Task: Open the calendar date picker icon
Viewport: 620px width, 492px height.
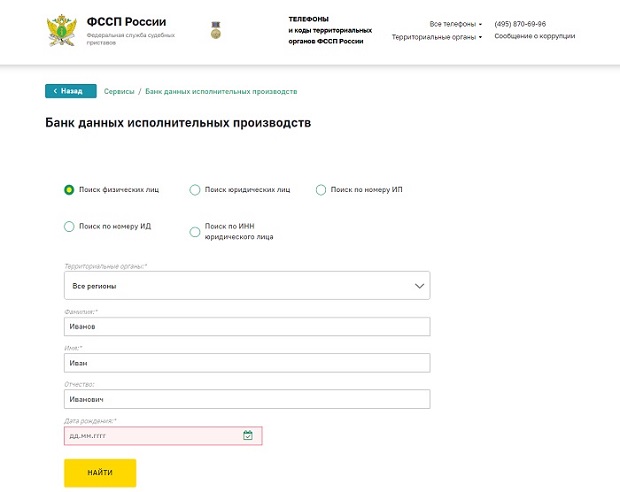Action: coord(248,436)
